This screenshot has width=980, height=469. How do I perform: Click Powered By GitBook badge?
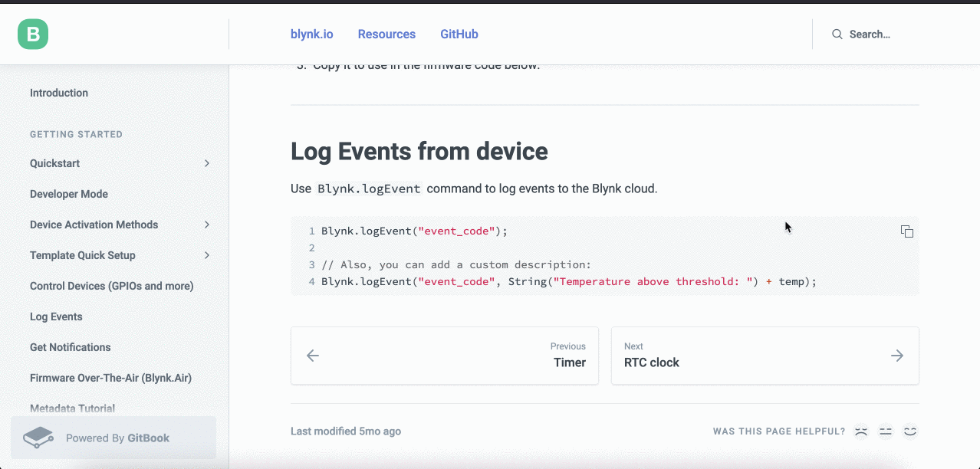click(x=113, y=438)
